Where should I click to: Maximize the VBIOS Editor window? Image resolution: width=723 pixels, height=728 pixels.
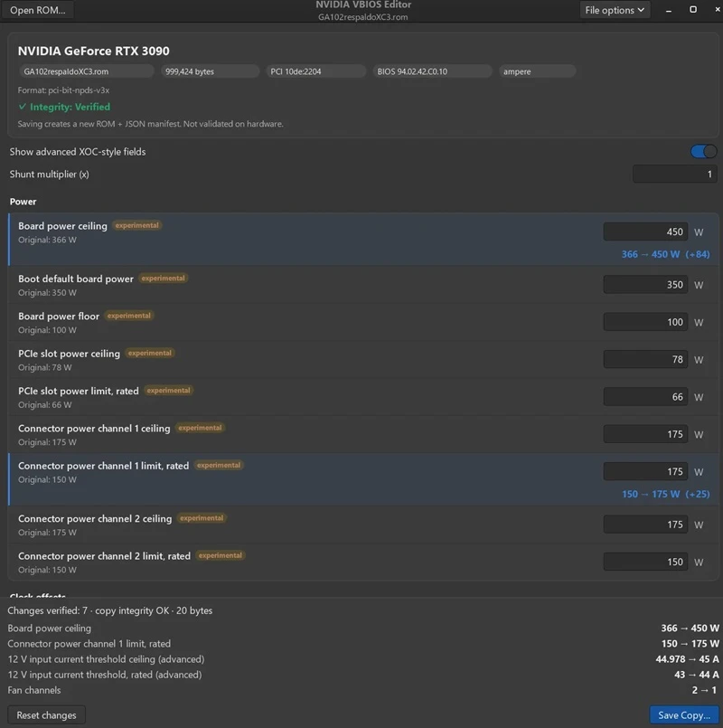coord(693,9)
